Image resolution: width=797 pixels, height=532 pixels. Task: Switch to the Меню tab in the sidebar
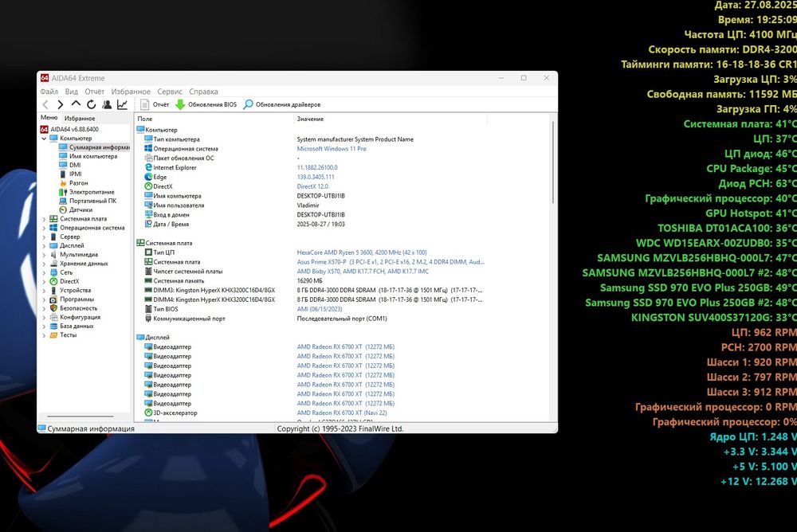tap(49, 118)
